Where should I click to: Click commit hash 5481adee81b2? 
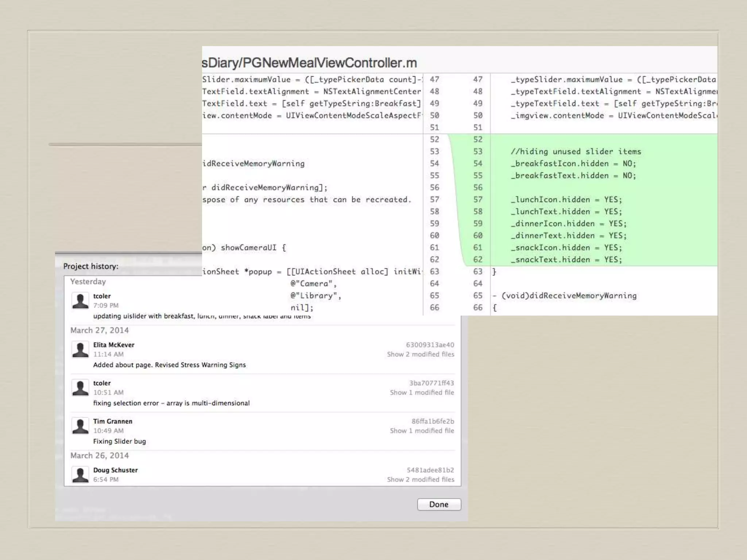(x=430, y=470)
